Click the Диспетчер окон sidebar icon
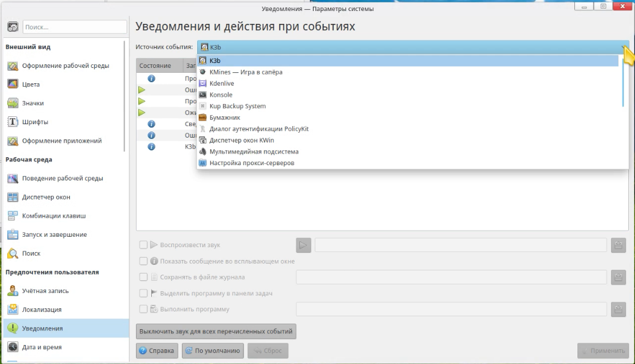635x364 pixels. click(x=13, y=197)
